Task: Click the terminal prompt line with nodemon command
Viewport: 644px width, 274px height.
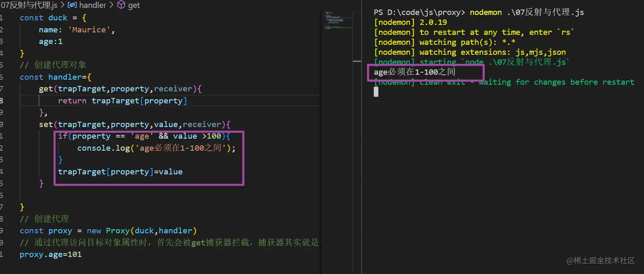Action: coord(479,12)
